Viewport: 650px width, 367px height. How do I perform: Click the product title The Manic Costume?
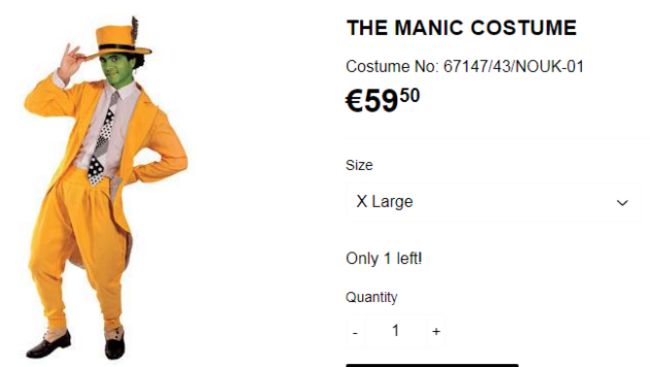461,28
